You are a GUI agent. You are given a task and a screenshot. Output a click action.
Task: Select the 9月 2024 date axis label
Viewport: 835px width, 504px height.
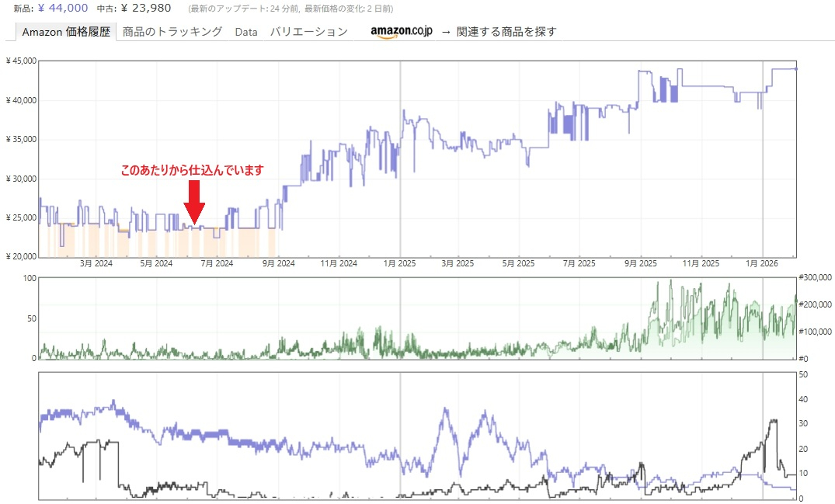(277, 264)
